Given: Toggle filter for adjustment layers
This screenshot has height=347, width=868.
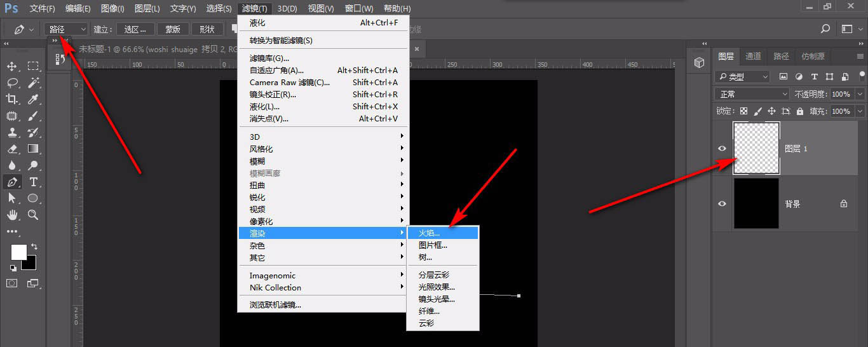Looking at the screenshot, I should (x=799, y=76).
